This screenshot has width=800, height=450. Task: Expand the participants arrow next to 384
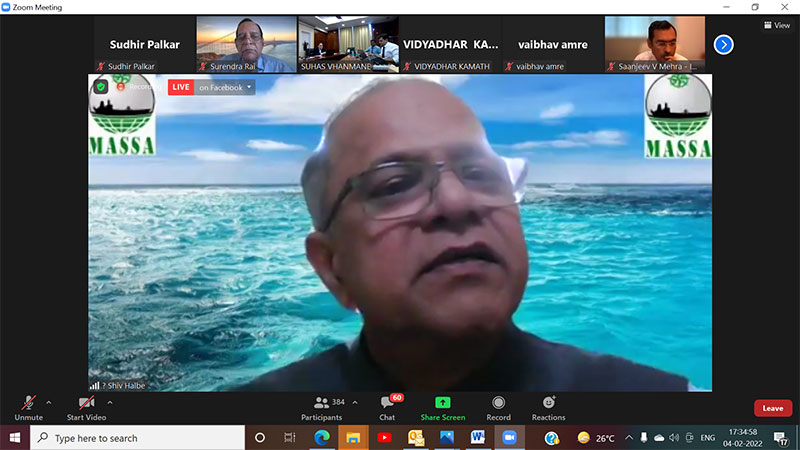357,402
